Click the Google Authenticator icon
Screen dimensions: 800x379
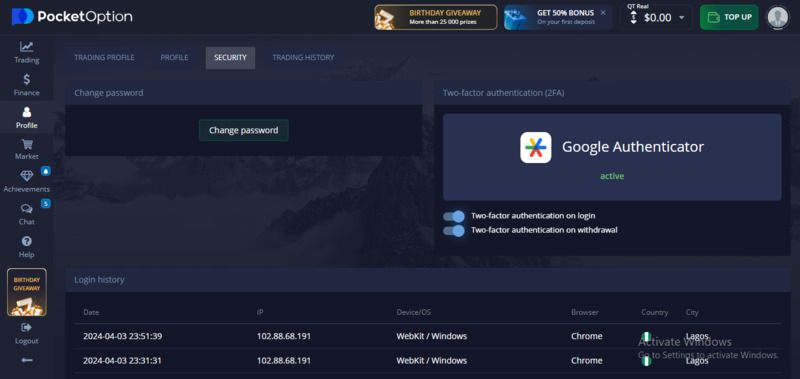pyautogui.click(x=536, y=147)
